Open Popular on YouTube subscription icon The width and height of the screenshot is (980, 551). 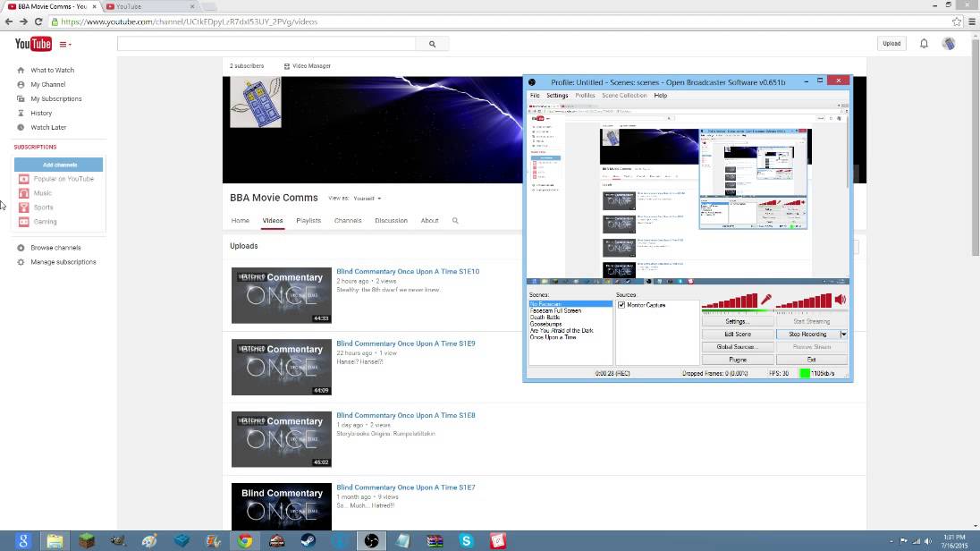(x=24, y=179)
